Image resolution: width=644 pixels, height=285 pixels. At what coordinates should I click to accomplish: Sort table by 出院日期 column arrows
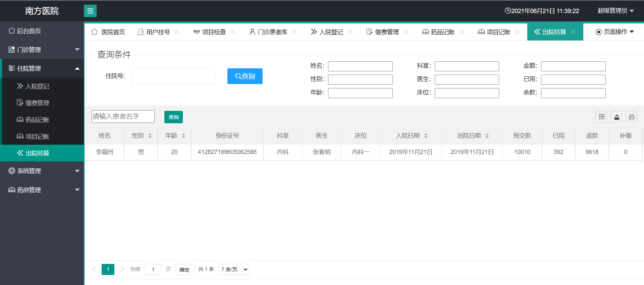[x=487, y=136]
